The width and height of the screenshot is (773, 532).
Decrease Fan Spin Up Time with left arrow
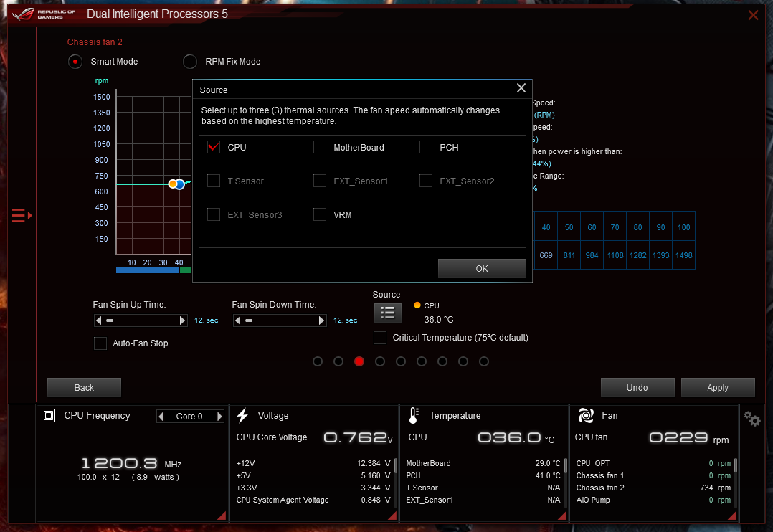pyautogui.click(x=99, y=320)
